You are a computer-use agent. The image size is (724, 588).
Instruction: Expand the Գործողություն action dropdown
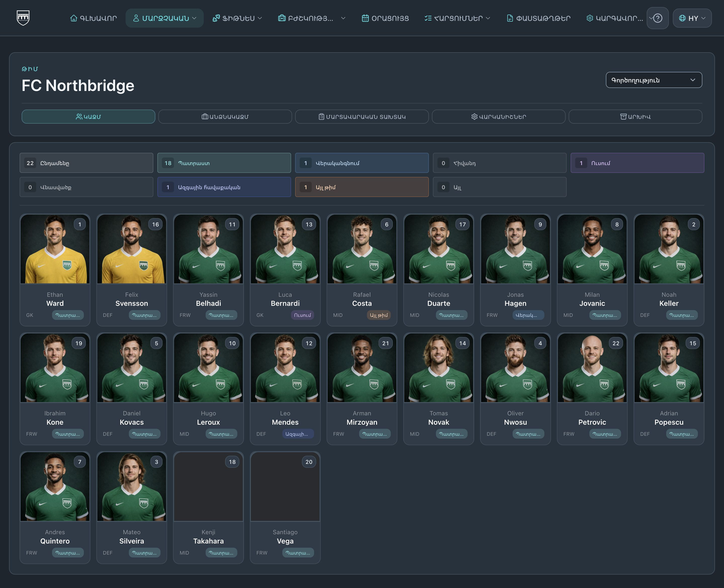coord(654,80)
